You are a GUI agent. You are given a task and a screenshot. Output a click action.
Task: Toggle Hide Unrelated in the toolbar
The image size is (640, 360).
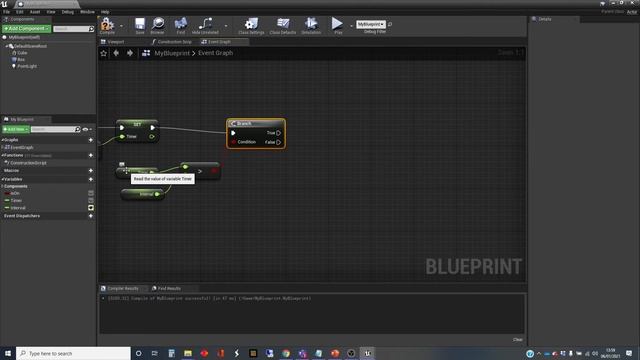pyautogui.click(x=205, y=26)
